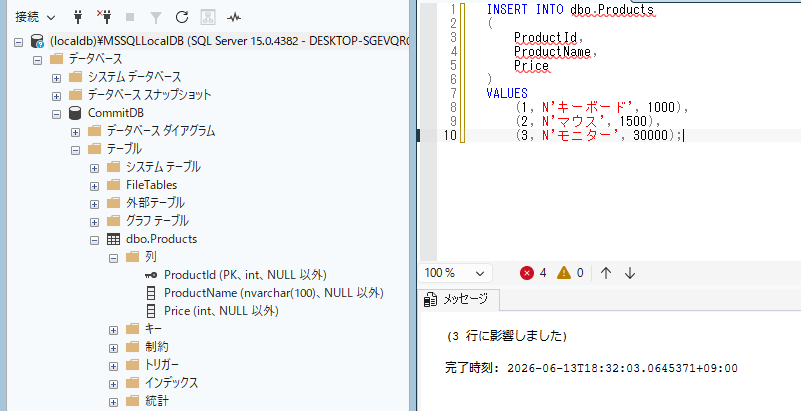Switch to the メッセージ tab
The height and width of the screenshot is (411, 801).
pyautogui.click(x=458, y=300)
